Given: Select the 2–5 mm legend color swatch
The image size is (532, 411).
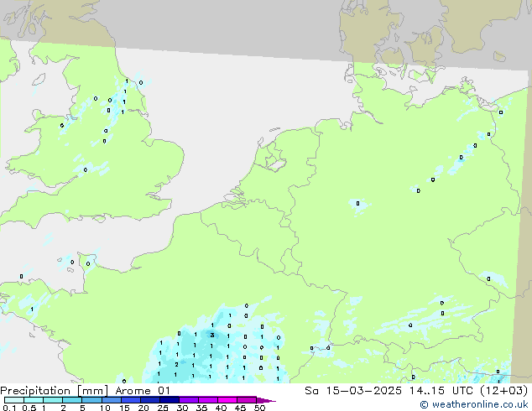Looking at the screenshot, I should point(72,400).
